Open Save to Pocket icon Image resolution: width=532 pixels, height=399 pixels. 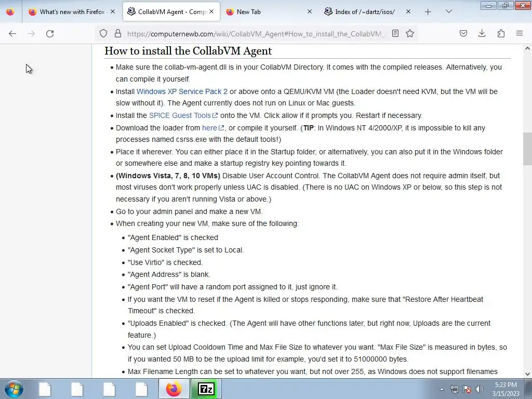click(463, 33)
